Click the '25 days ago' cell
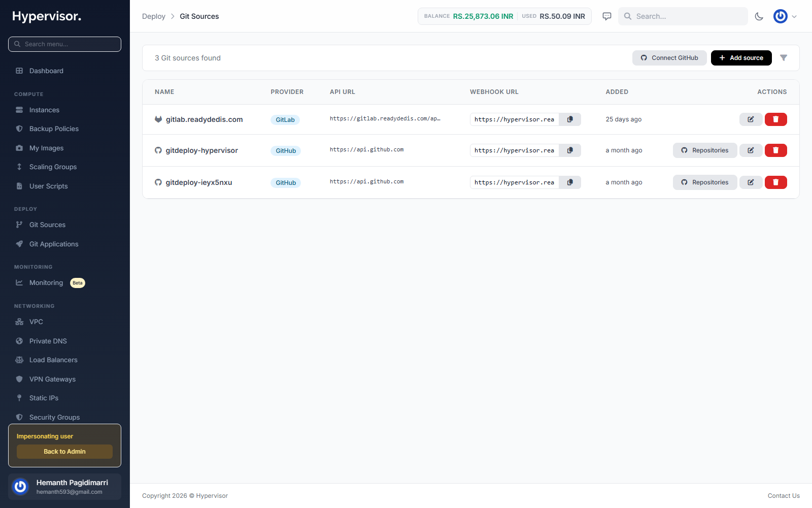This screenshot has height=508, width=812. (623, 119)
